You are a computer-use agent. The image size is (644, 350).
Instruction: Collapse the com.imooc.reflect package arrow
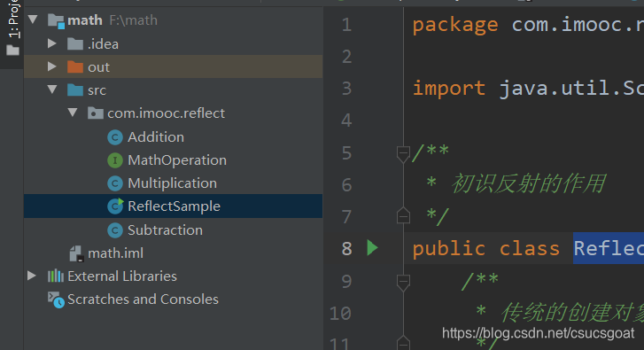point(73,113)
